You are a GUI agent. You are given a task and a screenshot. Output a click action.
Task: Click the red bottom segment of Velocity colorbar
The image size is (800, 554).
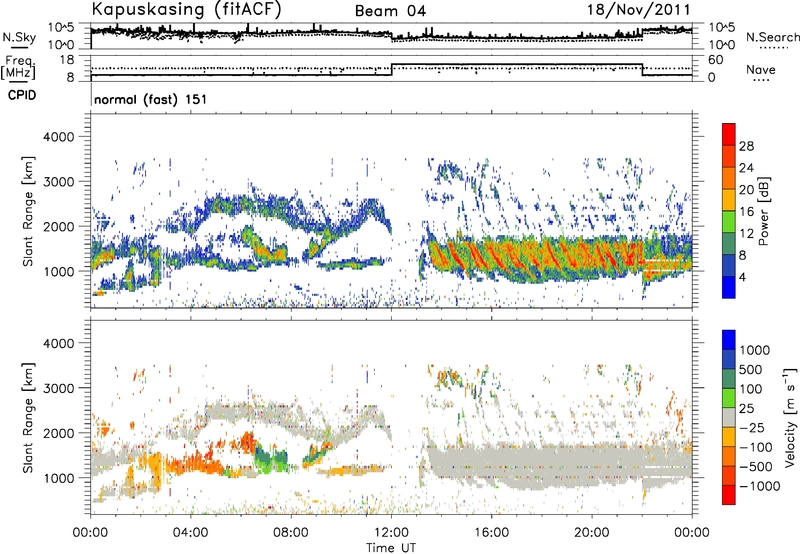coord(729,495)
